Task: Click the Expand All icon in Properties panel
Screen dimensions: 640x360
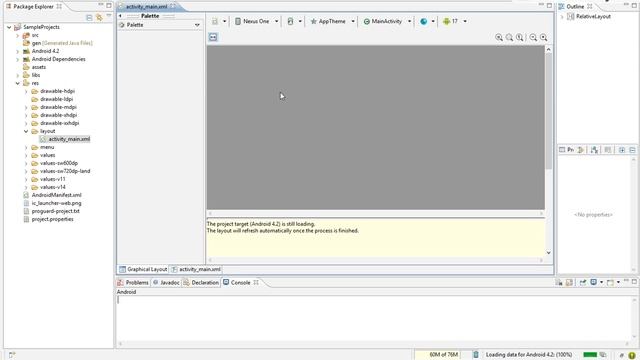Action: point(622,150)
